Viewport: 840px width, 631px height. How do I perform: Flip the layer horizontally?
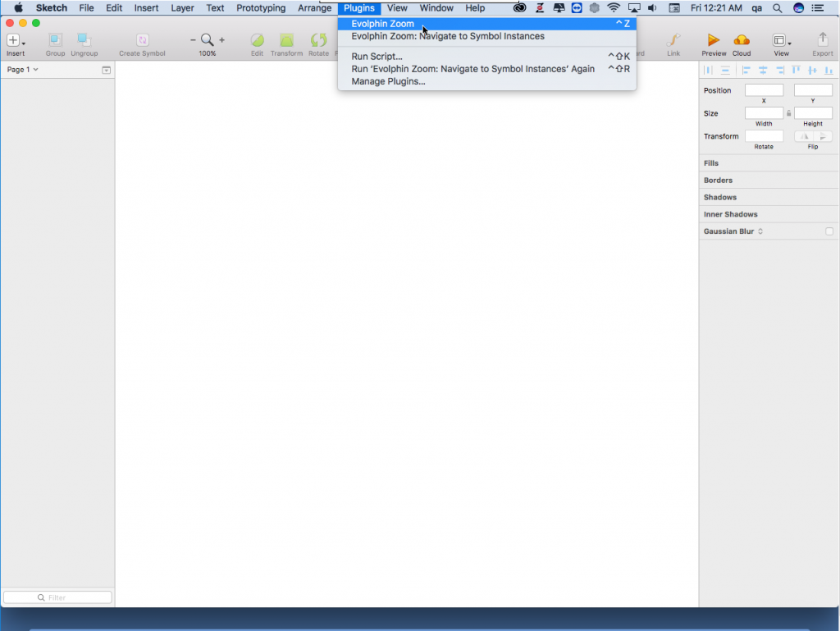804,136
